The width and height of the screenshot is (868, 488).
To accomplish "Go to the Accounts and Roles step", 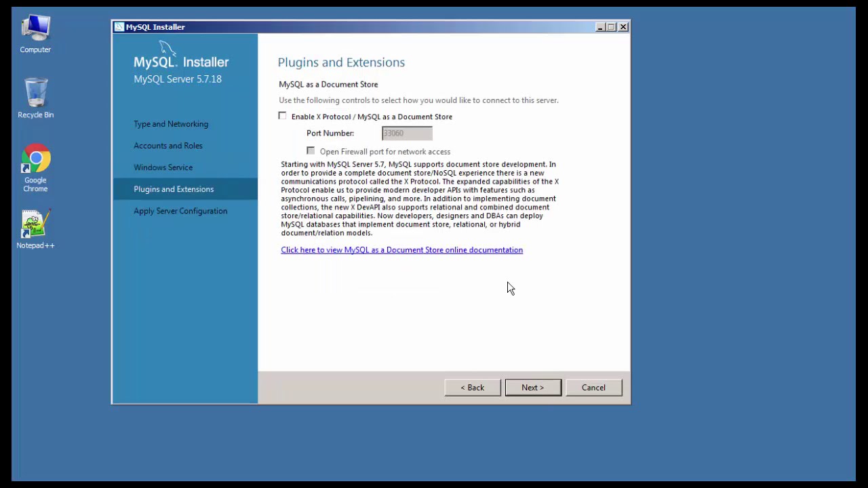I will tap(168, 146).
